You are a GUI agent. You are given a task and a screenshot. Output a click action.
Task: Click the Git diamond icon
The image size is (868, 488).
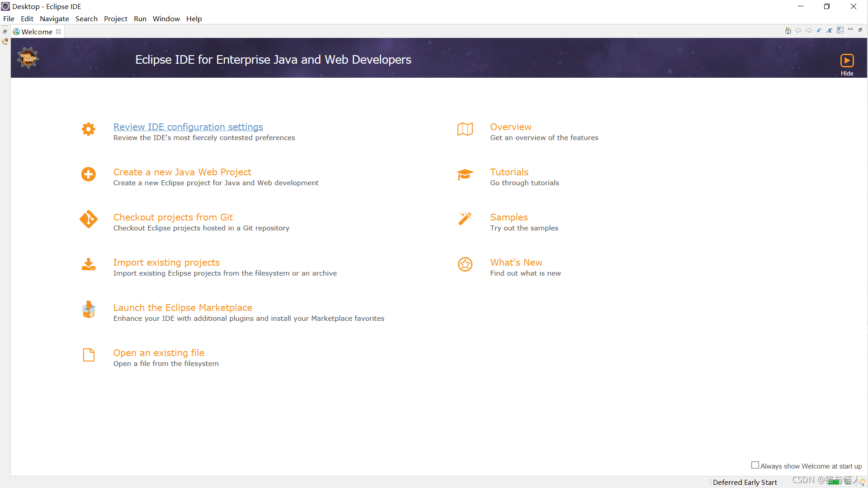pos(89,220)
